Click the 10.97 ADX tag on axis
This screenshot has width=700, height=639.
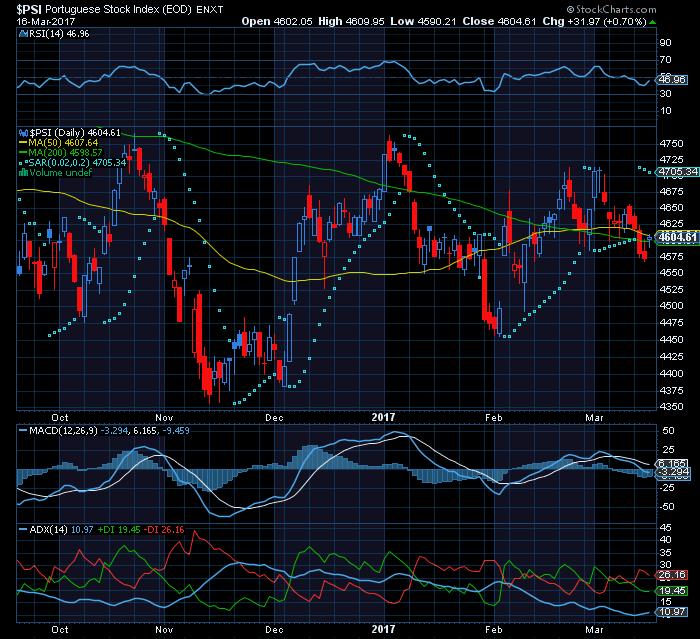pyautogui.click(x=671, y=612)
